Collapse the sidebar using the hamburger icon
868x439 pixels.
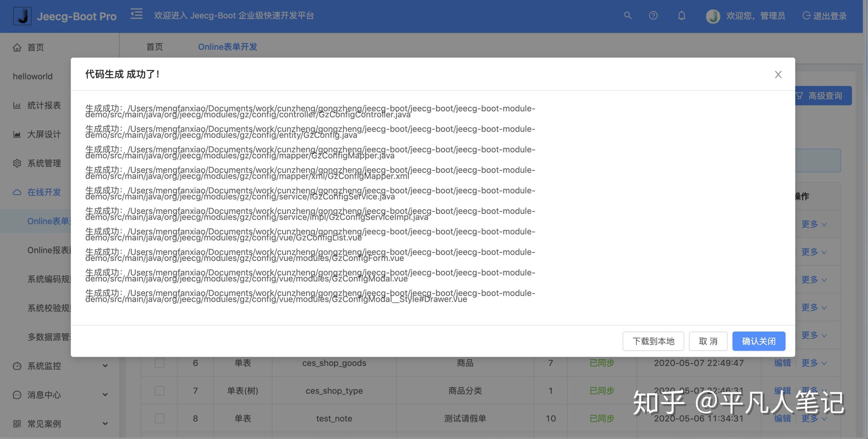(x=136, y=14)
